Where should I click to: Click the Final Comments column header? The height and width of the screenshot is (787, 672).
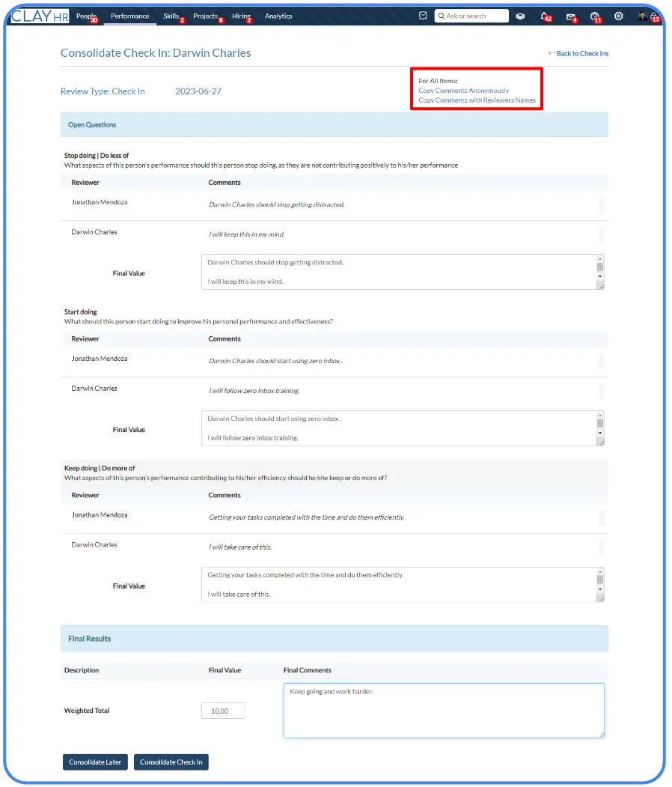click(x=308, y=670)
